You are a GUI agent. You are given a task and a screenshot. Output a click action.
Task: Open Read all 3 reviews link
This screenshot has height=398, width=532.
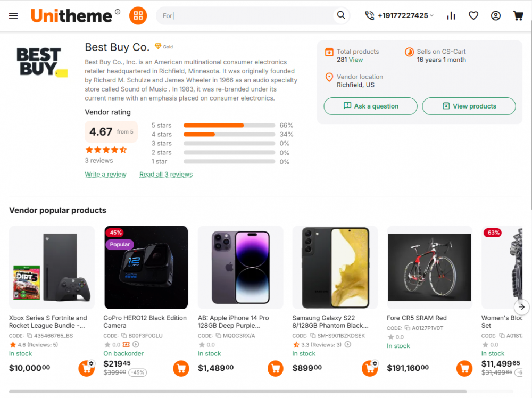coord(166,175)
